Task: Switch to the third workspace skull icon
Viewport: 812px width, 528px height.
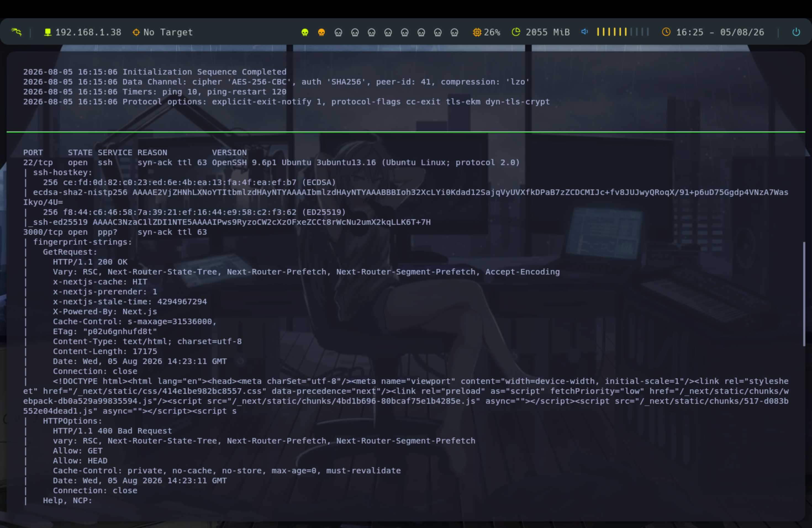Action: tap(338, 32)
